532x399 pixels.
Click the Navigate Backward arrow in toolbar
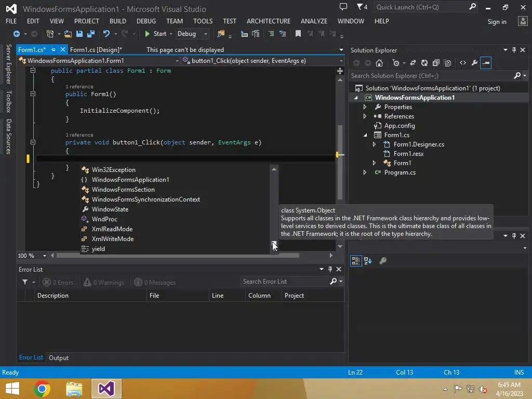click(x=16, y=34)
